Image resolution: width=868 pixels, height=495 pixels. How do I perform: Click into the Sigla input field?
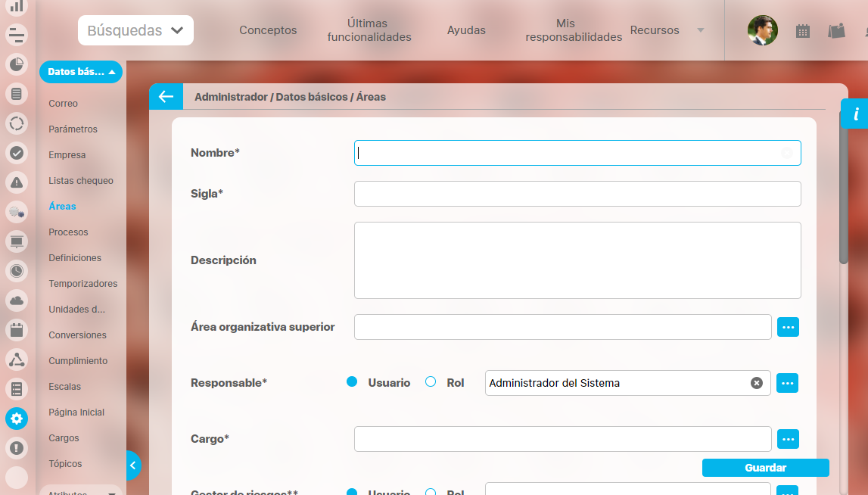pyautogui.click(x=577, y=194)
